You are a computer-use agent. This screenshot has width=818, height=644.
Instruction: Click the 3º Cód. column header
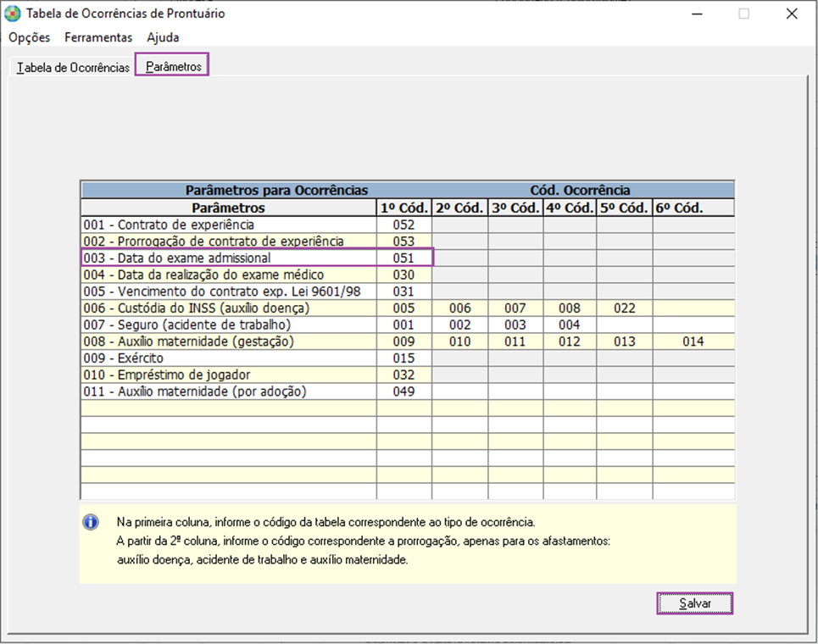coord(515,208)
